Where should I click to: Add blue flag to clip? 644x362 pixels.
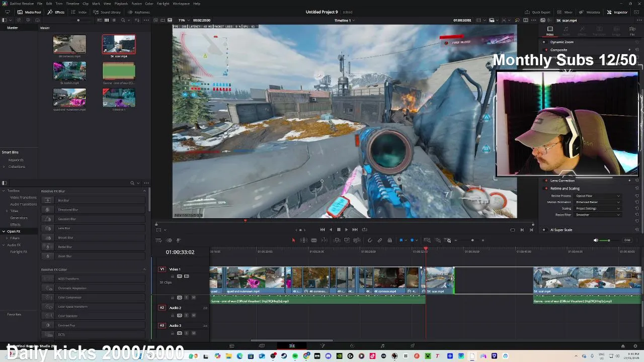click(401, 240)
